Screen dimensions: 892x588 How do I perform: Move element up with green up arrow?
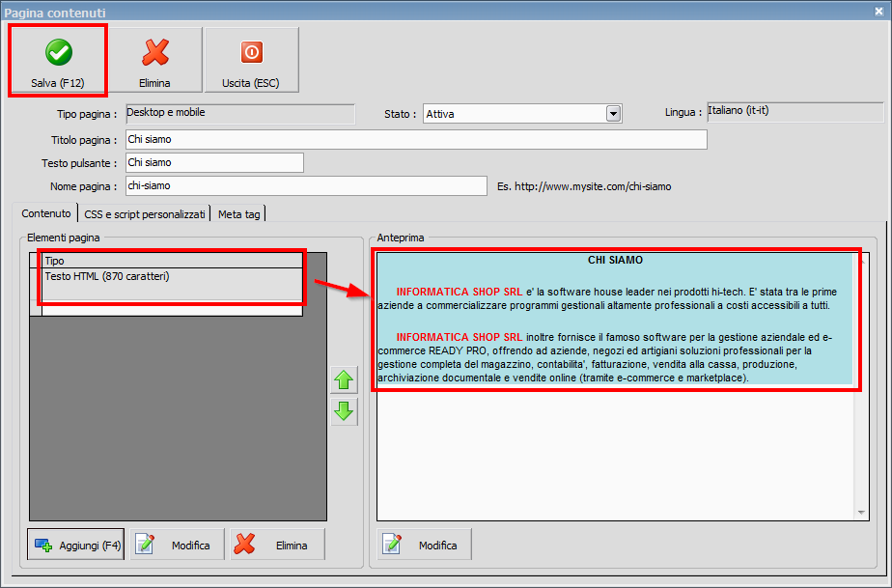point(344,379)
